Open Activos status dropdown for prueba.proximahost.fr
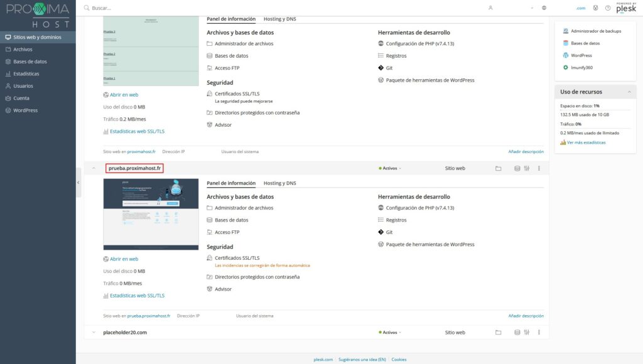The image size is (643, 364). coord(390,168)
